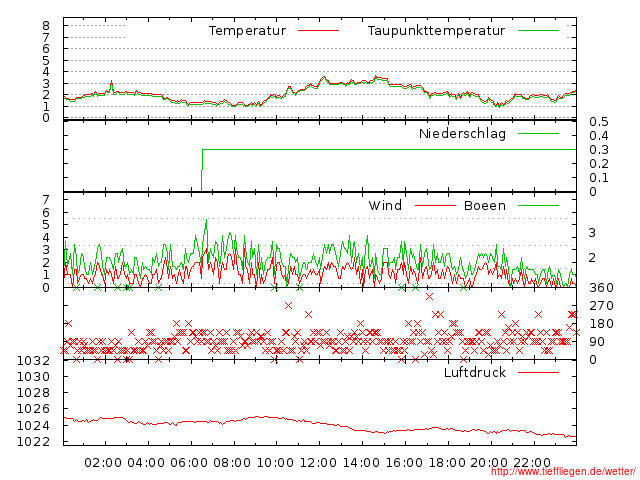The height and width of the screenshot is (480, 640).
Task: Click the 14:00 time axis label
Action: point(361,463)
